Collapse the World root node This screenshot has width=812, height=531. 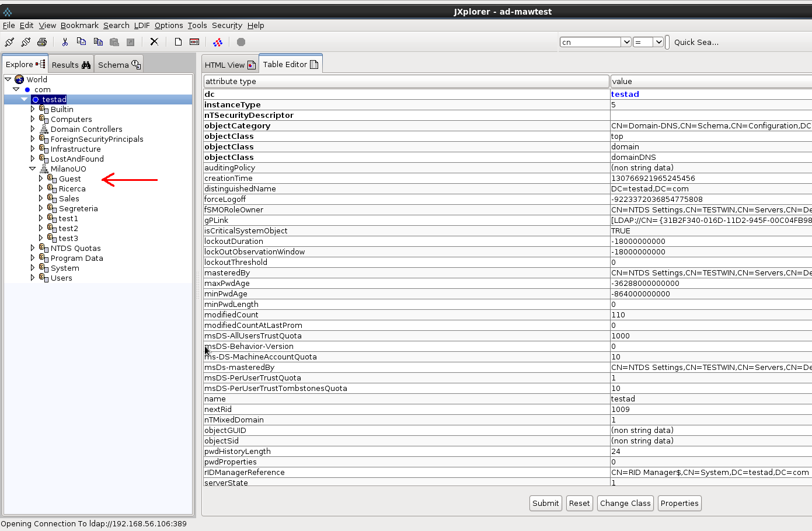[x=8, y=79]
